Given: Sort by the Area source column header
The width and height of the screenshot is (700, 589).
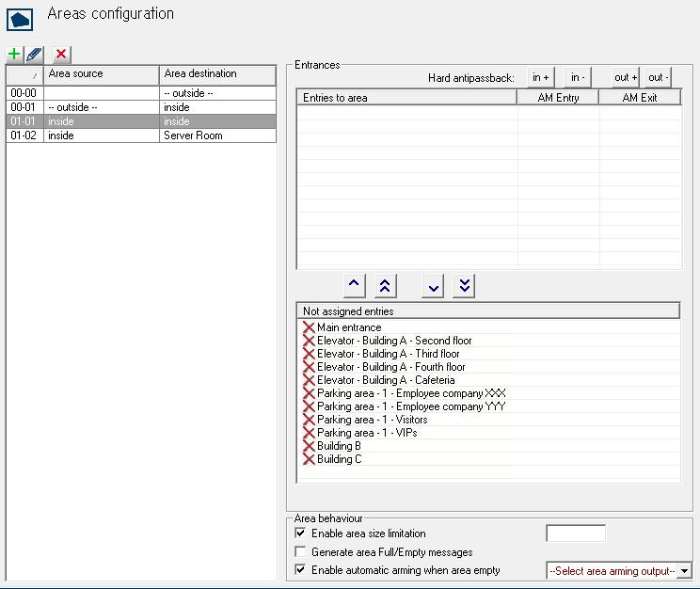Looking at the screenshot, I should pos(102,74).
